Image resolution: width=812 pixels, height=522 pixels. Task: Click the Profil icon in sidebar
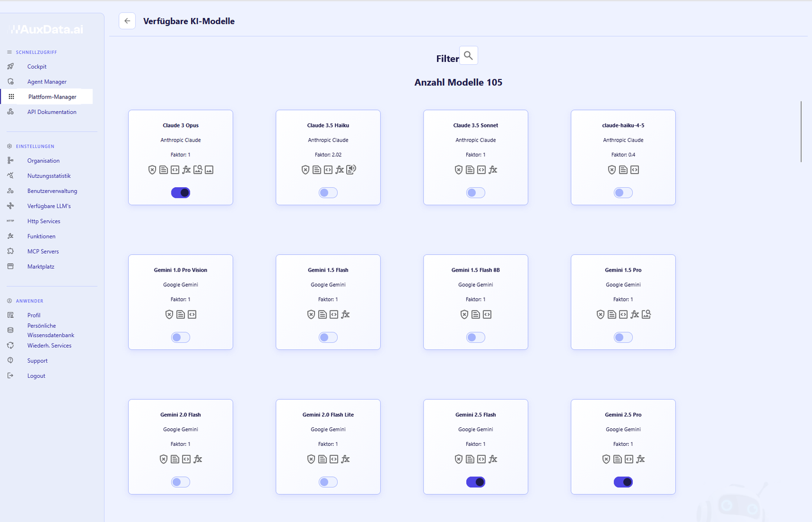click(x=10, y=315)
